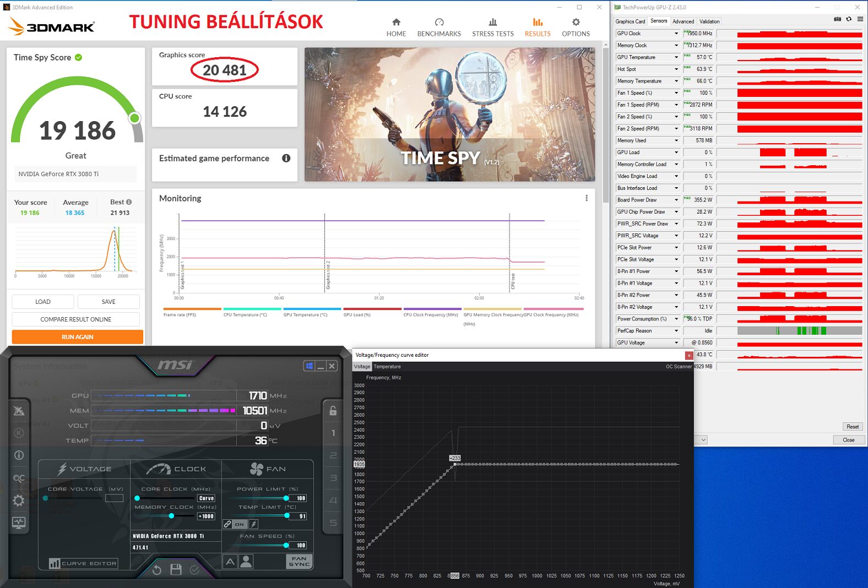This screenshot has width=868, height=588.
Task: Click the SAVE button in 3DMark
Action: 109,302
